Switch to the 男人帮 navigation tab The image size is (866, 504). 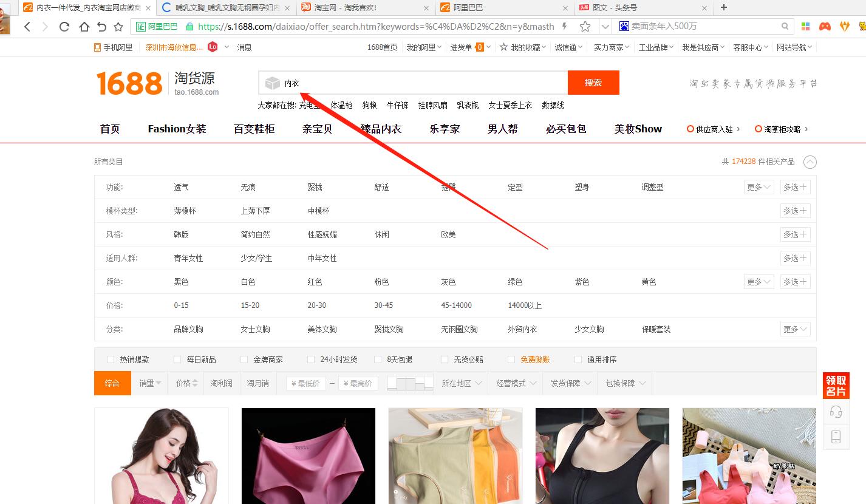[502, 129]
